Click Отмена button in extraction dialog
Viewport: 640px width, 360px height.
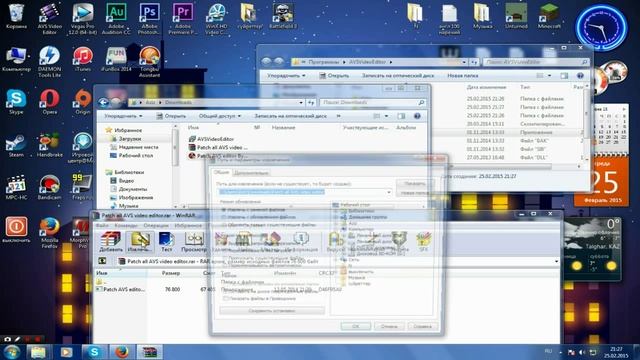389,326
